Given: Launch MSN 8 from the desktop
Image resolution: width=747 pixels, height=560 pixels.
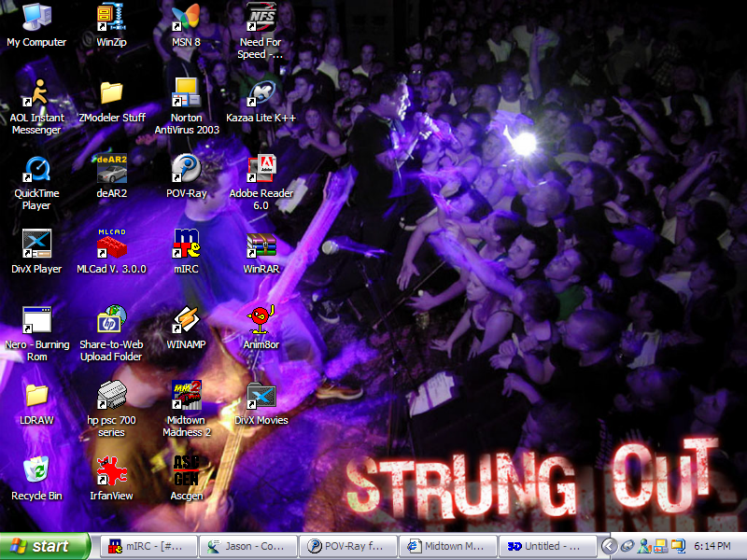Looking at the screenshot, I should 186,17.
